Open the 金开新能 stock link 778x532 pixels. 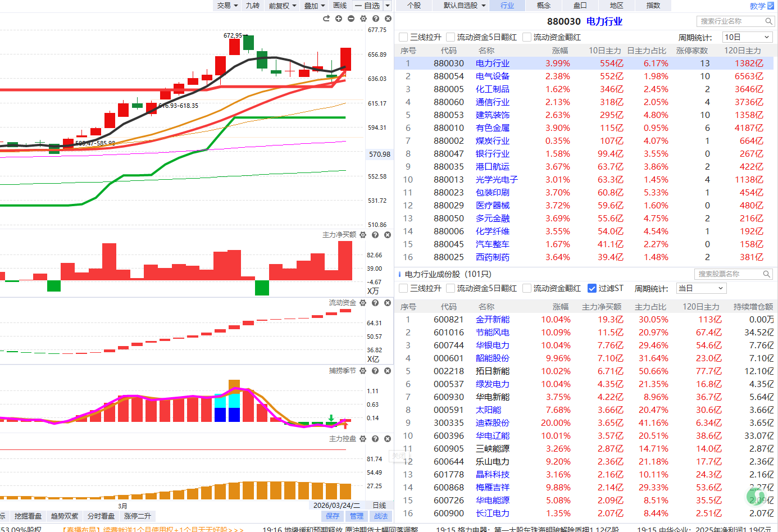point(492,320)
